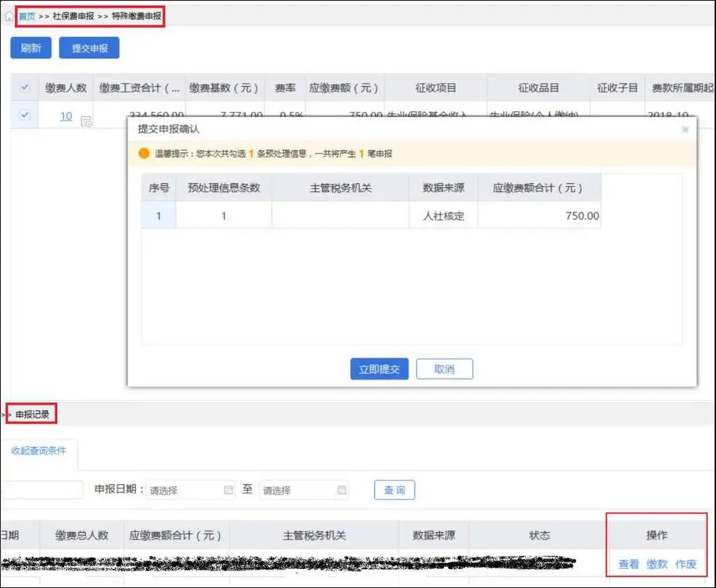Click the 主管税务机关 header in dialog
The image size is (716, 588).
[x=340, y=187]
